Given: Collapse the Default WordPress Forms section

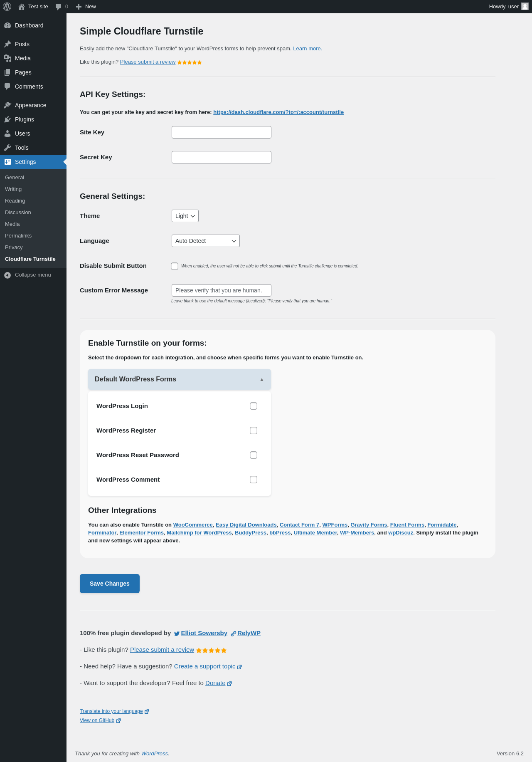Looking at the screenshot, I should tap(180, 379).
